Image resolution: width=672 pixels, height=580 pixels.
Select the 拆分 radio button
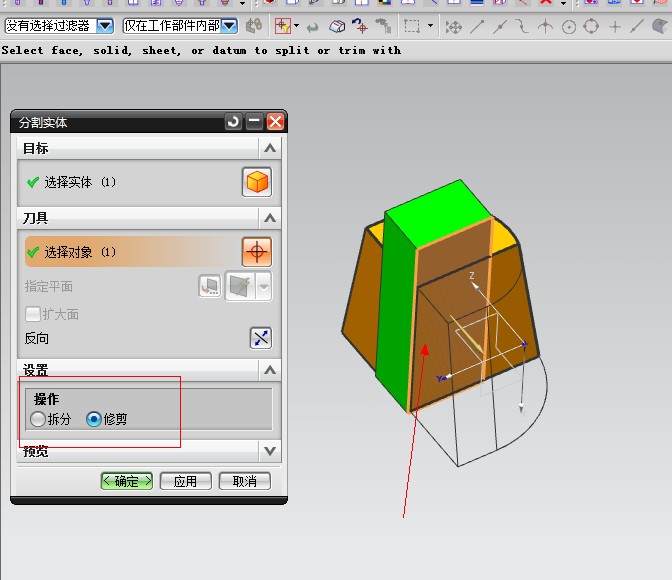pos(38,419)
